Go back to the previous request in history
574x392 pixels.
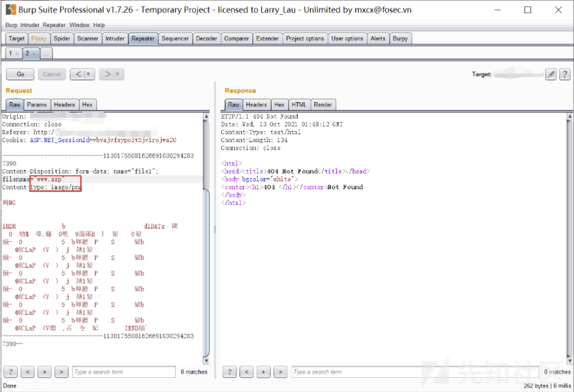[78, 74]
